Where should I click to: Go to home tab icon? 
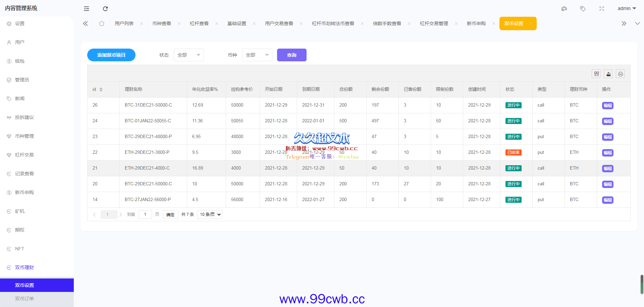point(102,23)
